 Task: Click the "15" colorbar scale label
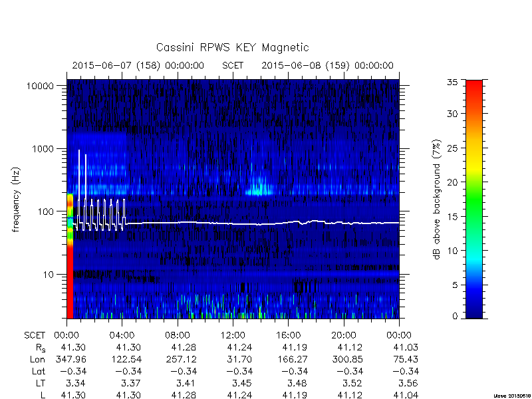pyautogui.click(x=452, y=217)
